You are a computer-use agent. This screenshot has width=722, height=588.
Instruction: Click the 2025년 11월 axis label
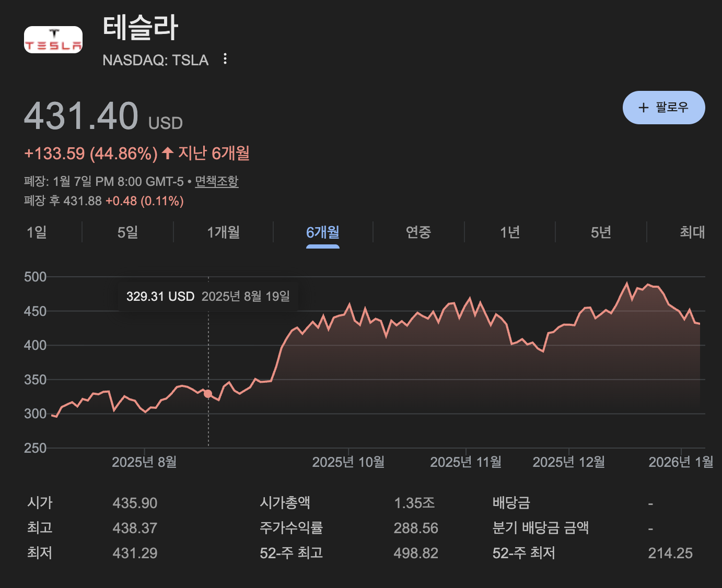coord(466,462)
